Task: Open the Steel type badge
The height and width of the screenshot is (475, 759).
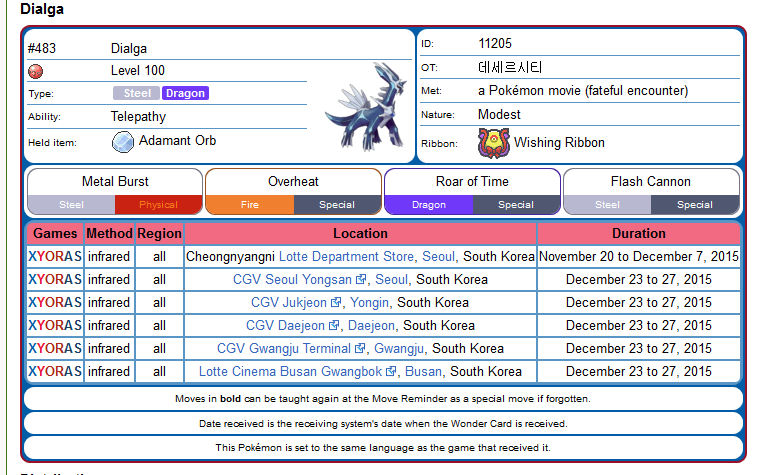Action: (x=137, y=93)
